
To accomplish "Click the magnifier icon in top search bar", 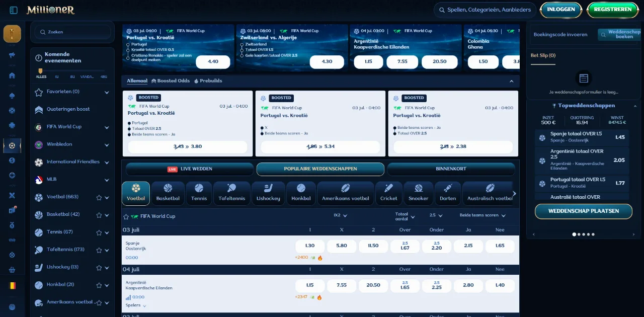I will pyautogui.click(x=442, y=10).
